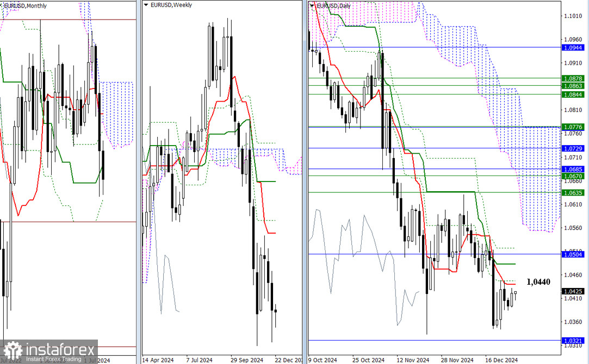Click the 1.0729 blue price level label
The width and height of the screenshot is (589, 364).
click(573, 149)
